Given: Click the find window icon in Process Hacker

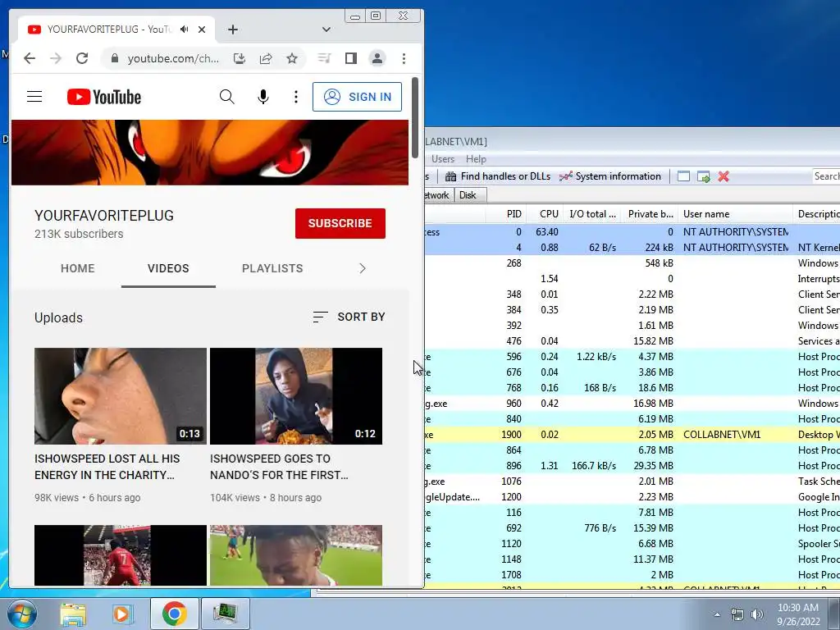Looking at the screenshot, I should pyautogui.click(x=683, y=176).
